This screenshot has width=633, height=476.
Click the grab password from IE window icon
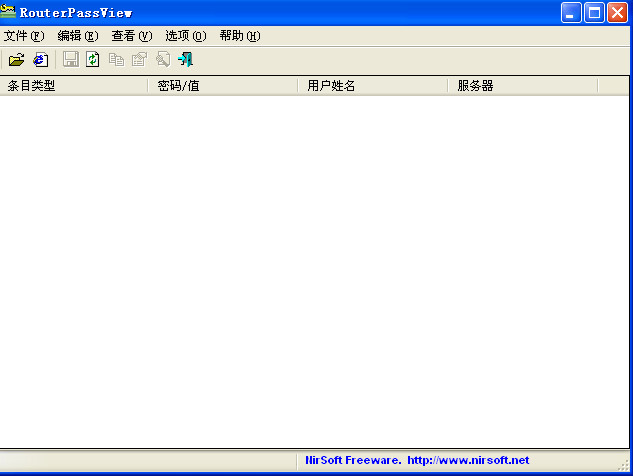[40, 60]
